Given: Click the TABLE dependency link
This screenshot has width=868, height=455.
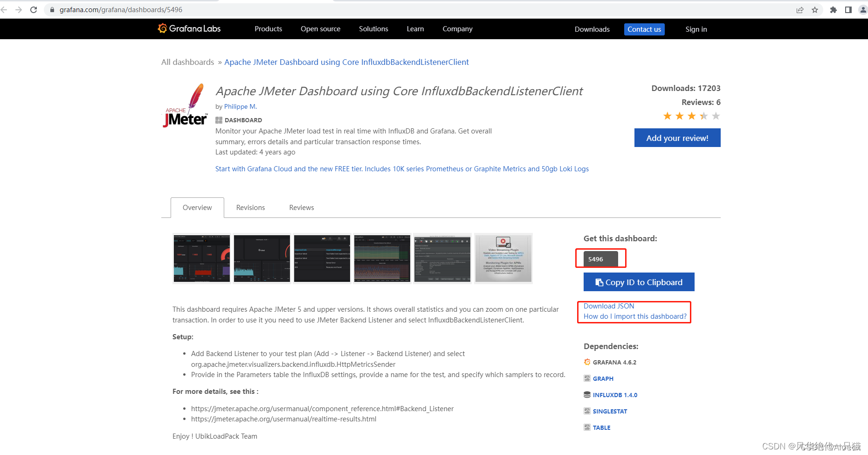Looking at the screenshot, I should (x=601, y=427).
